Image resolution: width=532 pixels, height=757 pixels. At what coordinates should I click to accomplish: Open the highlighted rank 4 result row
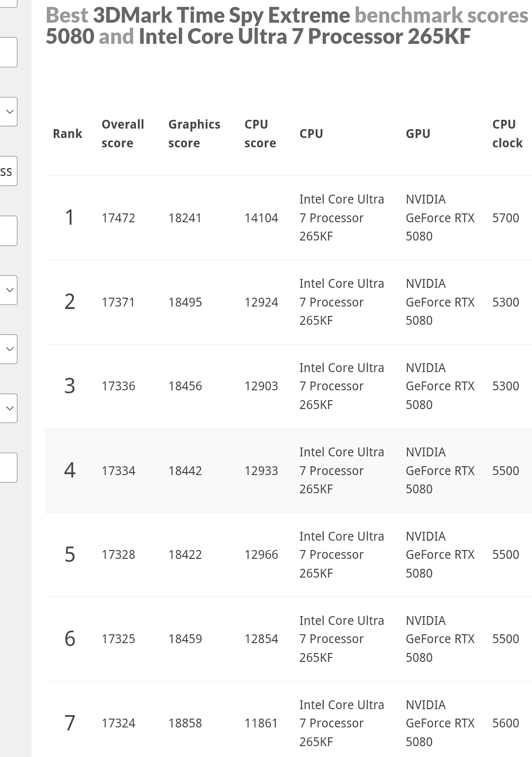[289, 471]
